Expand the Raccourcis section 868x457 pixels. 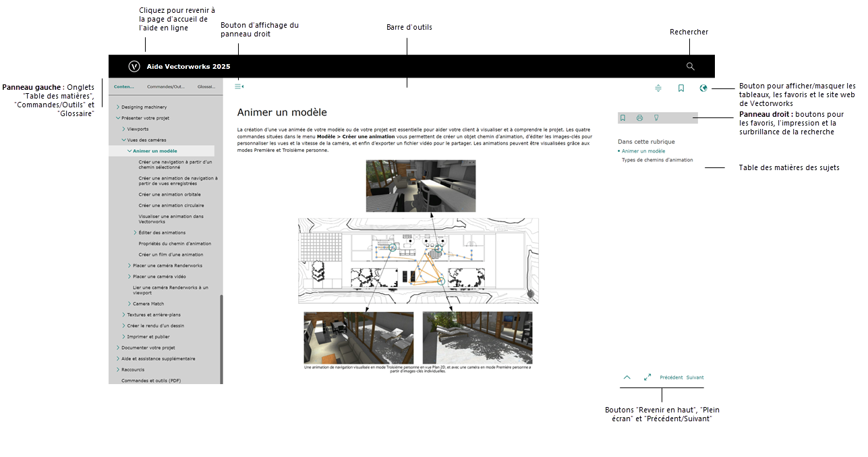coord(117,370)
